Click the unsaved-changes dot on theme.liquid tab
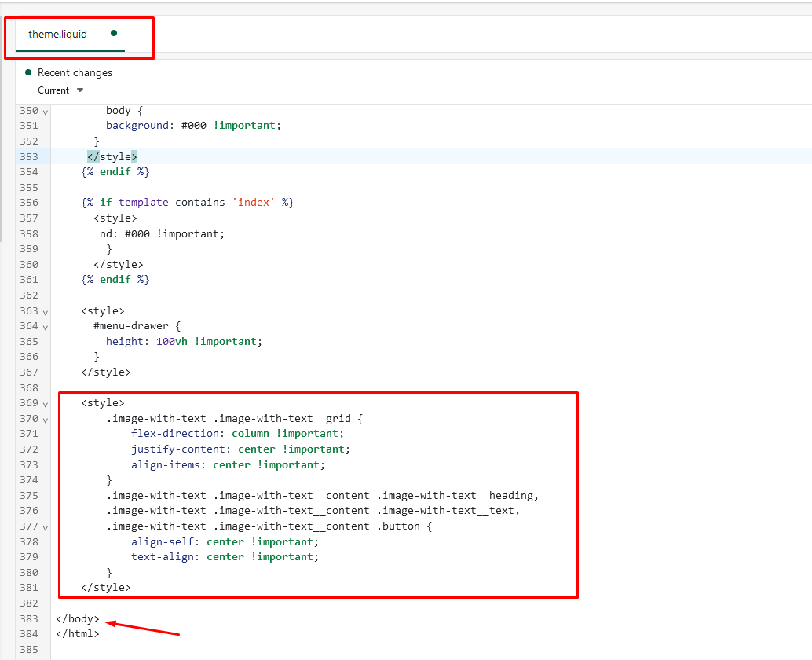 point(114,34)
